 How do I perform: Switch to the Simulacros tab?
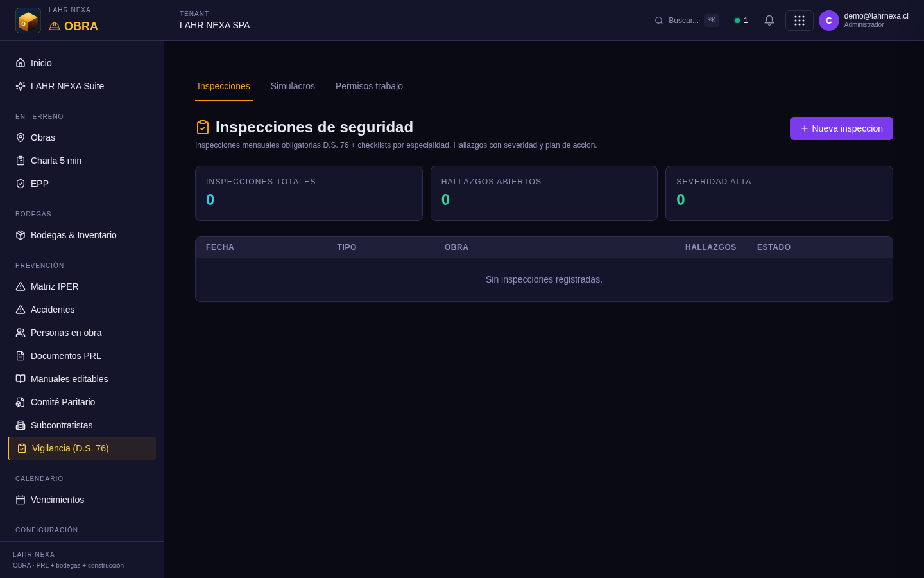pos(293,86)
